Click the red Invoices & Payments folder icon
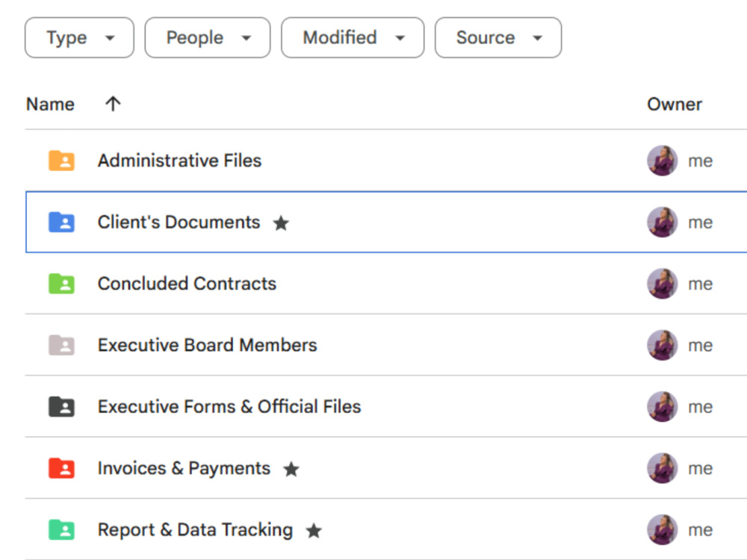747x560 pixels. (x=61, y=468)
